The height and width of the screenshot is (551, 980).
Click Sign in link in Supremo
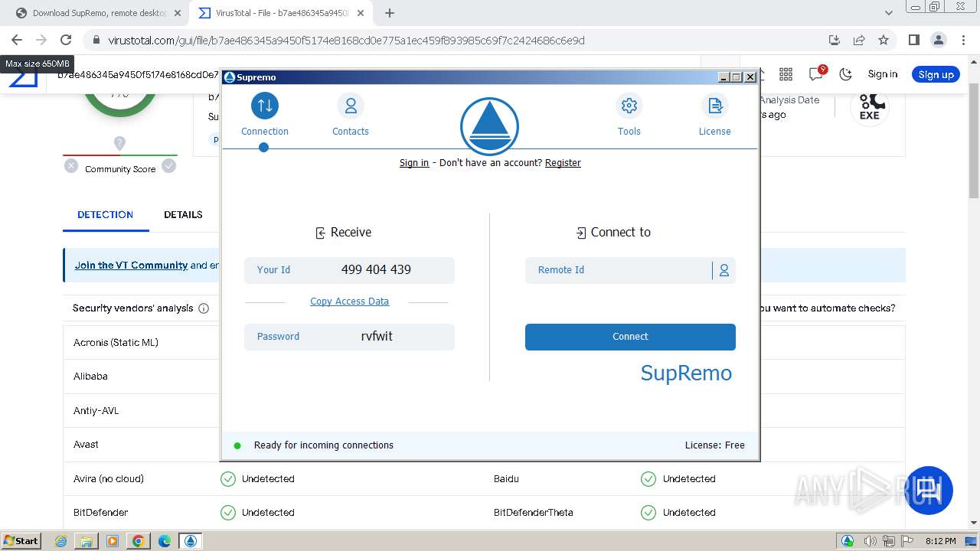pyautogui.click(x=414, y=163)
